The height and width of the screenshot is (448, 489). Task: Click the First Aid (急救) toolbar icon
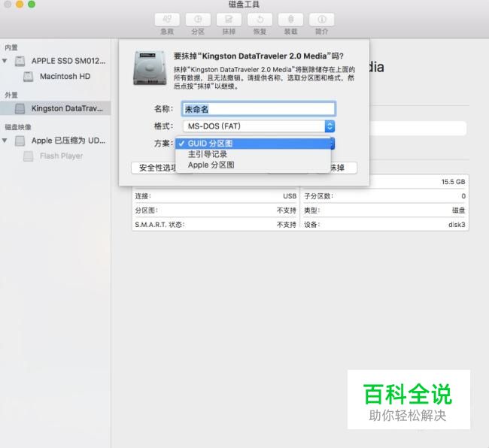coord(167,20)
